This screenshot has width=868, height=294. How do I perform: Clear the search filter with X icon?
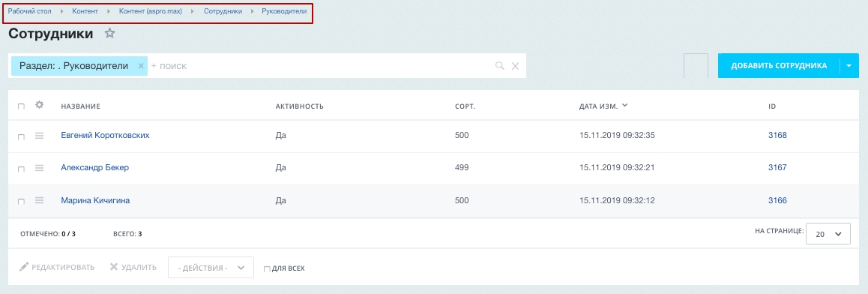(515, 66)
